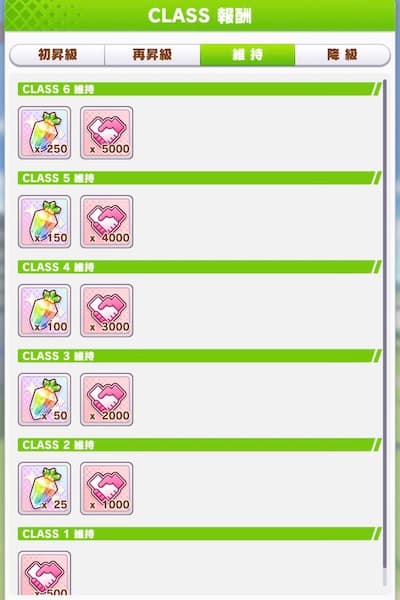
Task: Tap the x5000 handshake points icon
Action: (x=107, y=133)
